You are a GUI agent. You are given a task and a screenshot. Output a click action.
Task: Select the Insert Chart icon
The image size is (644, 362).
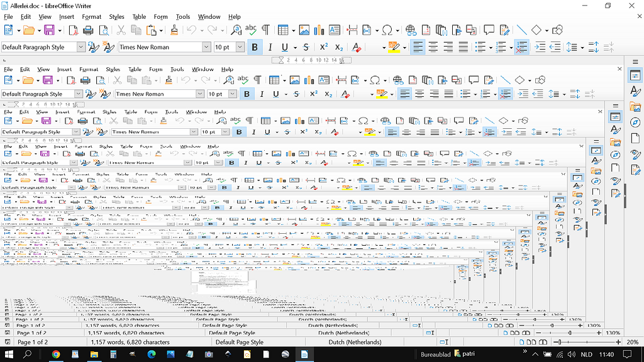tap(319, 29)
